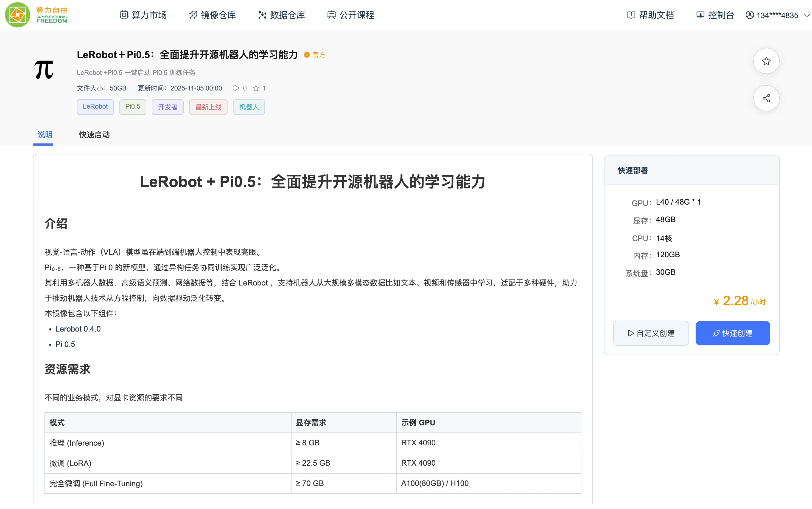Select the Pi0.5 tag
Screen dimensions: 812x509
(x=132, y=107)
